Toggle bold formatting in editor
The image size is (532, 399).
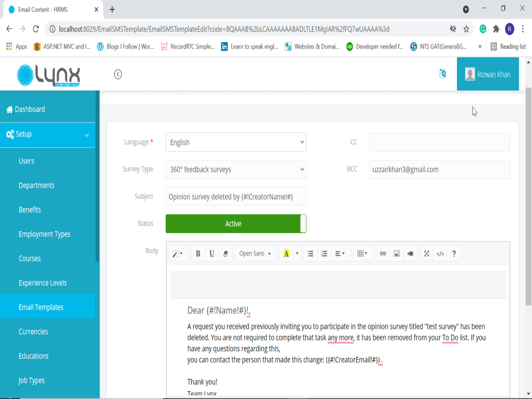pos(198,253)
